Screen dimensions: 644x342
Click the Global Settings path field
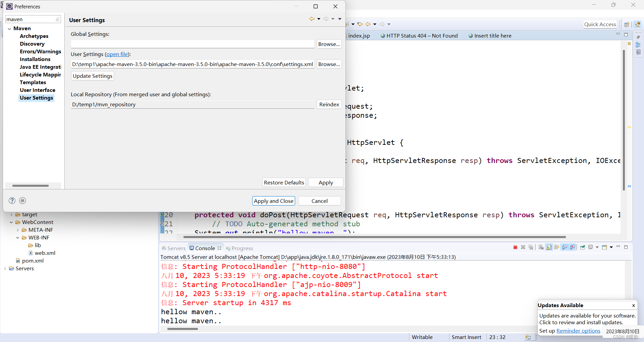(x=193, y=44)
